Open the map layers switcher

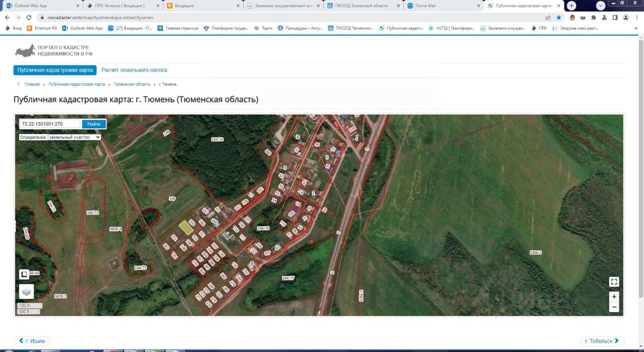[26, 292]
